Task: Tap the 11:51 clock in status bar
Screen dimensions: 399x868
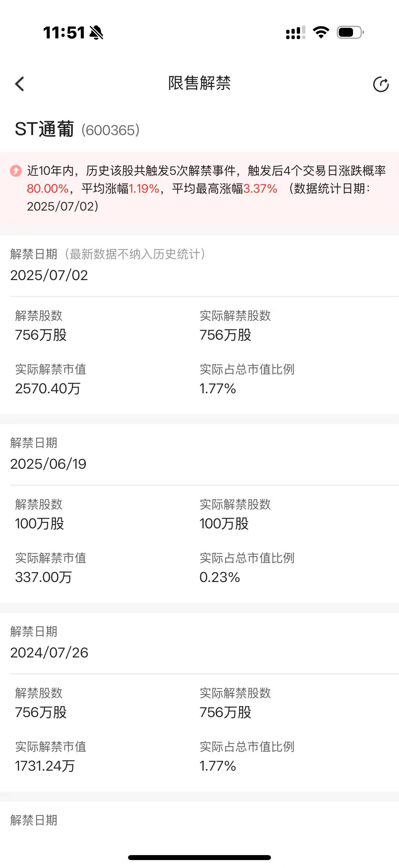Action: pyautogui.click(x=64, y=33)
